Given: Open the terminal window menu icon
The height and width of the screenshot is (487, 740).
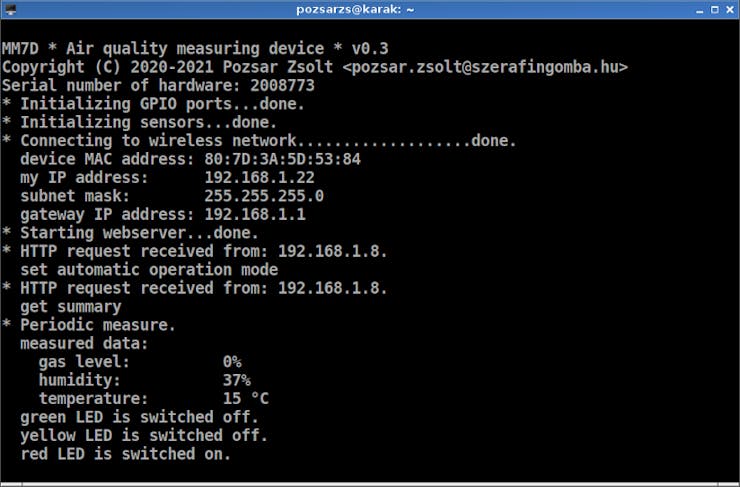Looking at the screenshot, I should point(9,9).
